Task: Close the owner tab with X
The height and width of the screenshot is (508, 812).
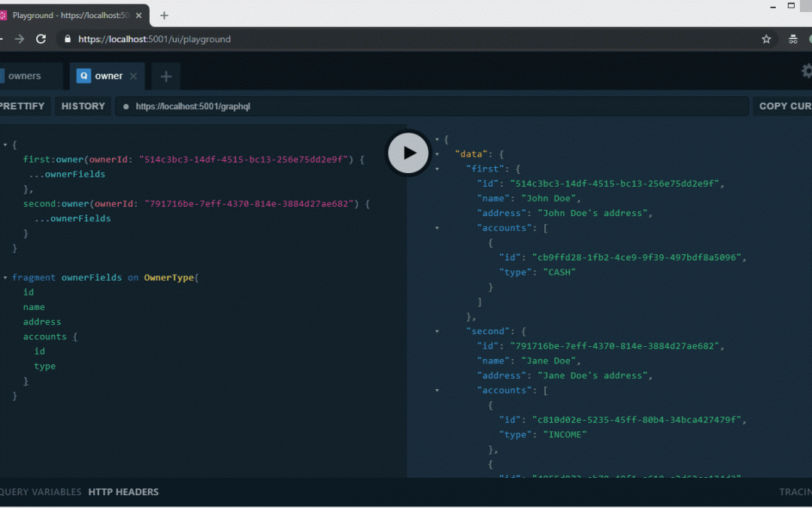Action: tap(134, 76)
